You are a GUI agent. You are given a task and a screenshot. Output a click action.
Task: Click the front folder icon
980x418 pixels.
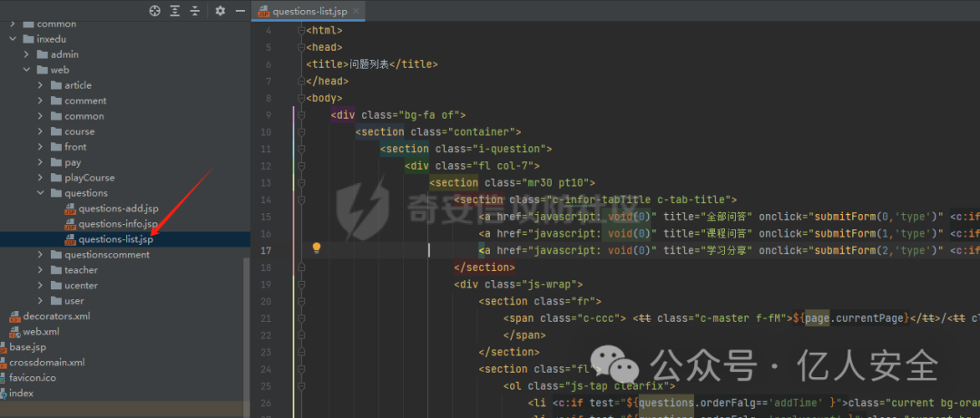tap(55, 147)
